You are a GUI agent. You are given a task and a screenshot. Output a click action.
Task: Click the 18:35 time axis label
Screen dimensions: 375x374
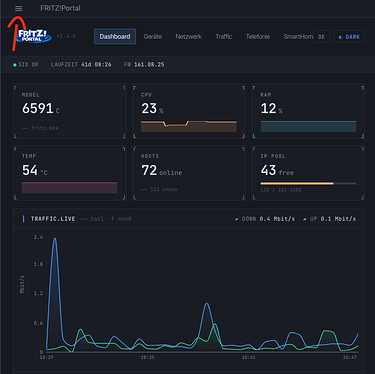click(147, 357)
